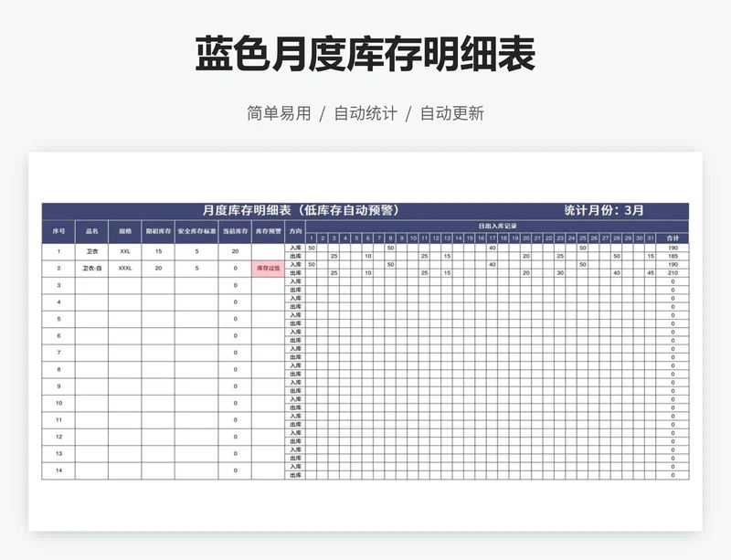Select the empty 品名 cell in row 4
This screenshot has height=560, width=731.
pyautogui.click(x=92, y=302)
